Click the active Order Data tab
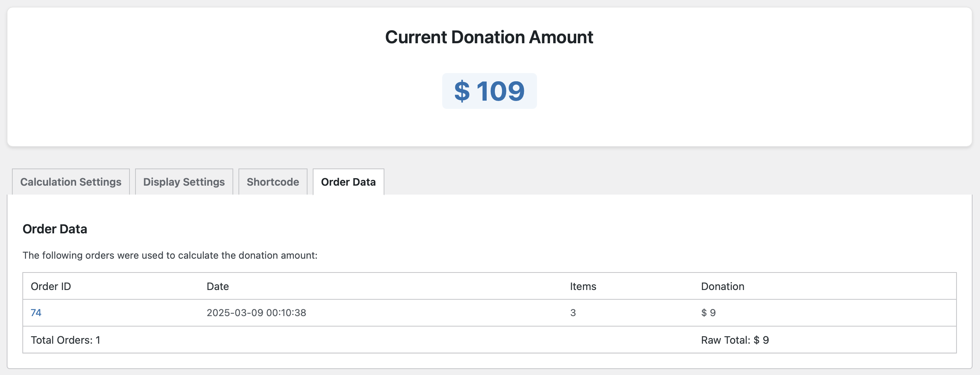The width and height of the screenshot is (980, 375). click(x=348, y=182)
